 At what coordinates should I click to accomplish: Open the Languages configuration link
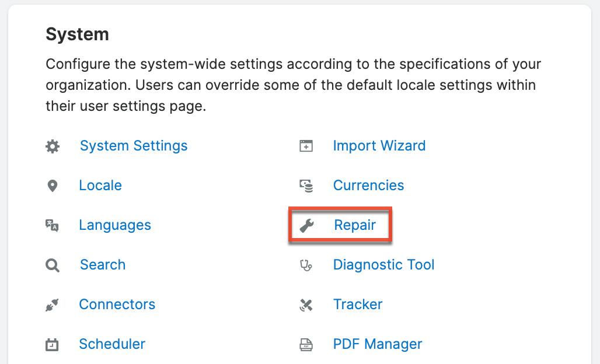[115, 225]
